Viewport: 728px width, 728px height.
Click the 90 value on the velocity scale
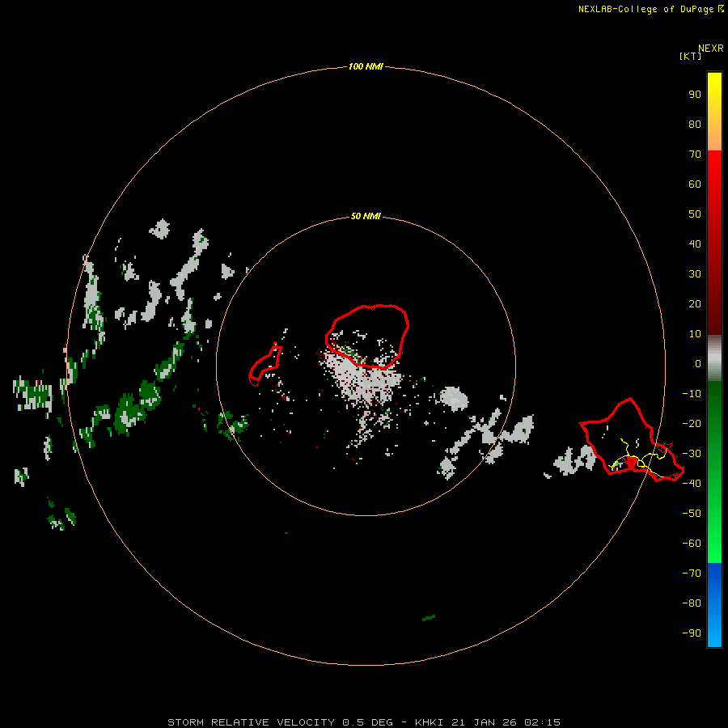(695, 95)
